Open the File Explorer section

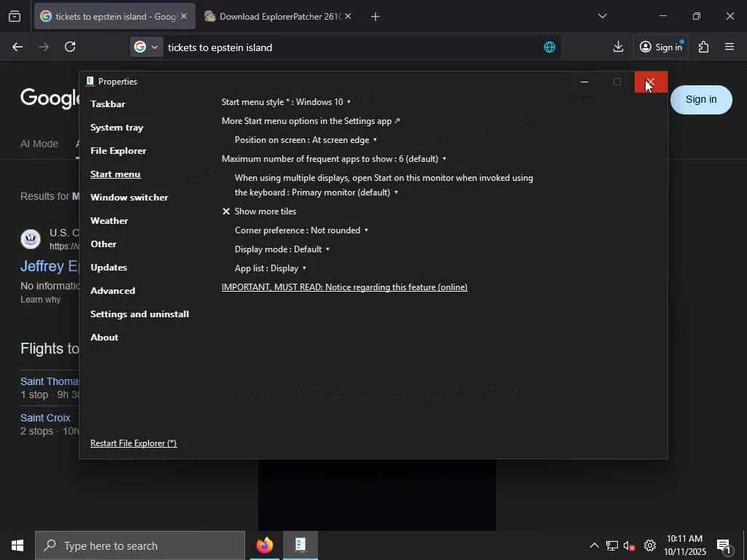click(118, 151)
